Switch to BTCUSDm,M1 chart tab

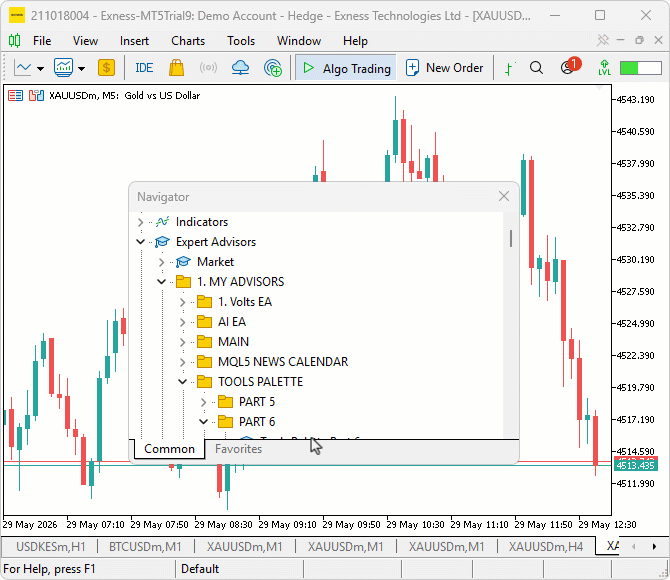pos(145,547)
